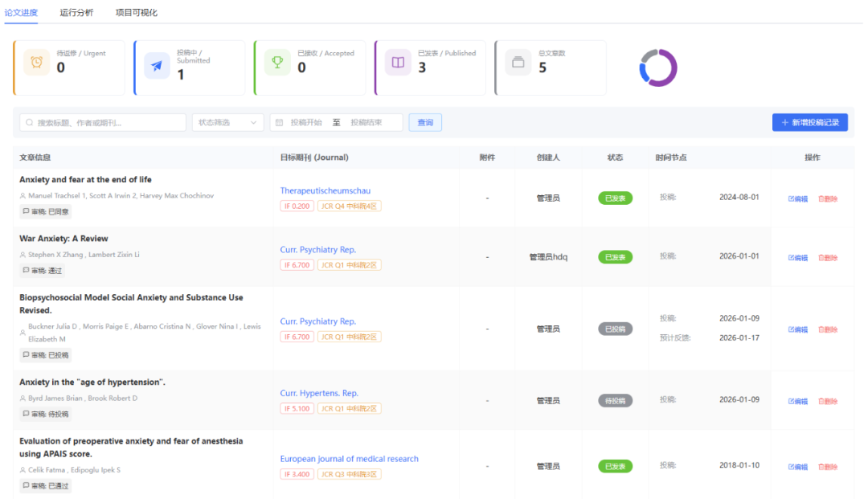
Task: Click the 新增投稿记录 button
Action: pyautogui.click(x=809, y=123)
